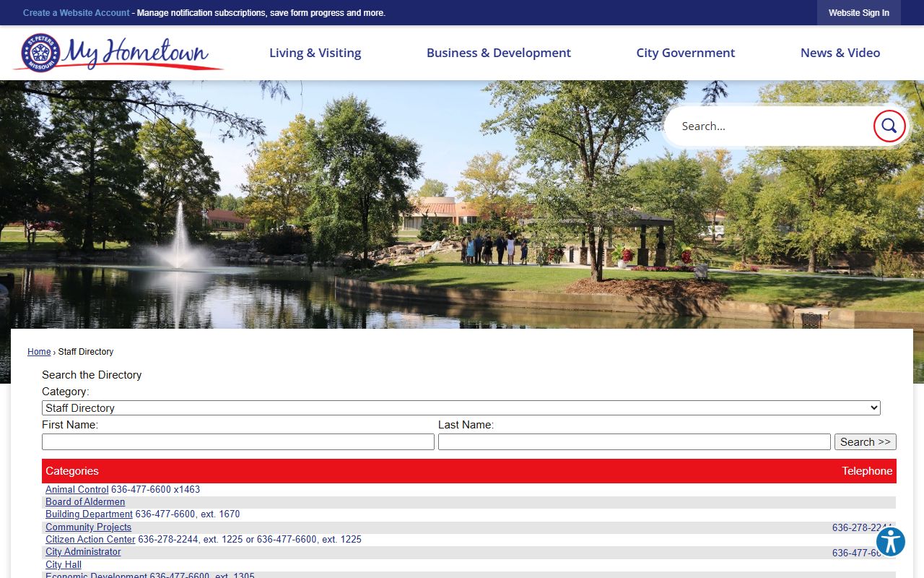The height and width of the screenshot is (578, 924).
Task: Open the Business & Development menu
Action: (498, 53)
